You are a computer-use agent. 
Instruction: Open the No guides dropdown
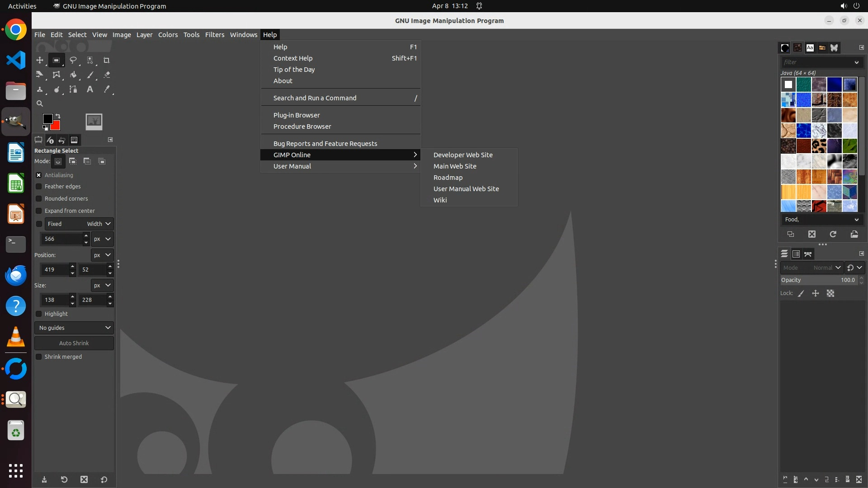point(74,328)
